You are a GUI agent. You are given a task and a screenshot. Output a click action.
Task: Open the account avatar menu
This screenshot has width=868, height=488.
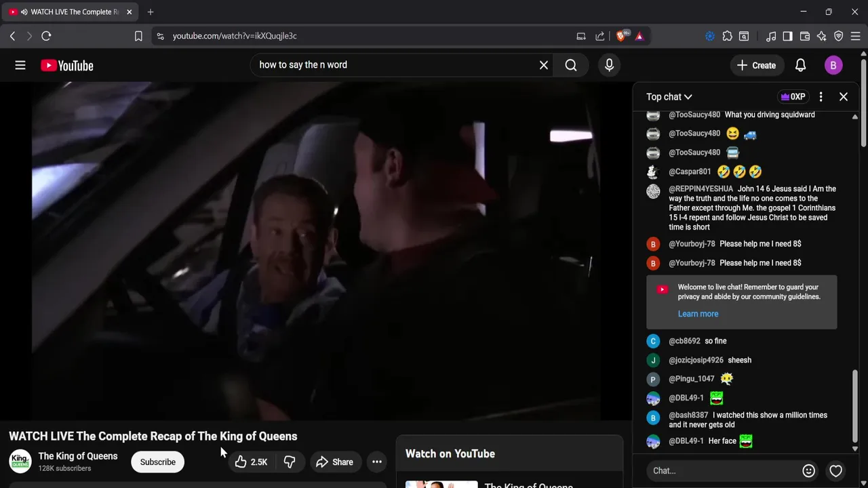point(833,65)
